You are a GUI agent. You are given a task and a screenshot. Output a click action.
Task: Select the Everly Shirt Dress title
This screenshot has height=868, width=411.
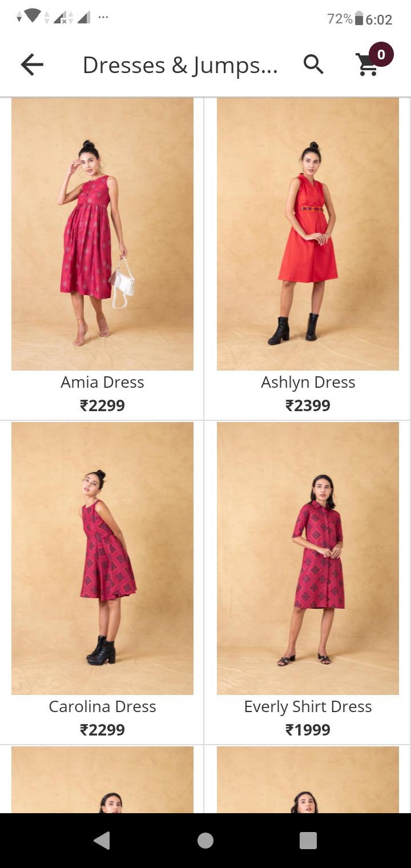pyautogui.click(x=308, y=706)
